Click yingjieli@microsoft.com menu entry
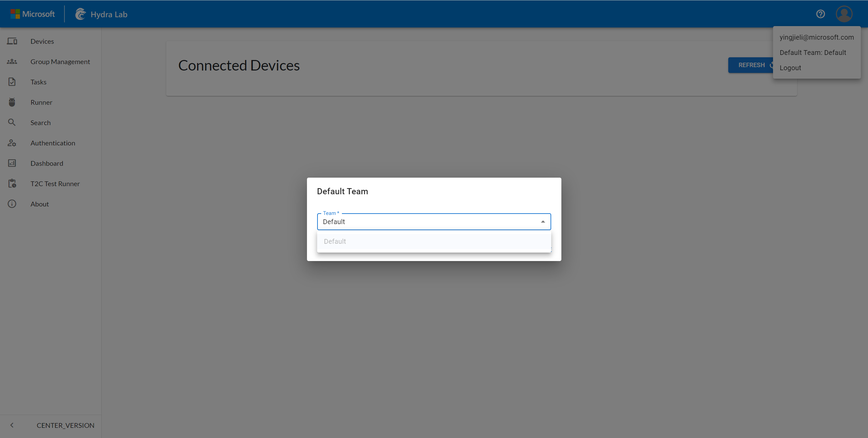 pos(816,37)
